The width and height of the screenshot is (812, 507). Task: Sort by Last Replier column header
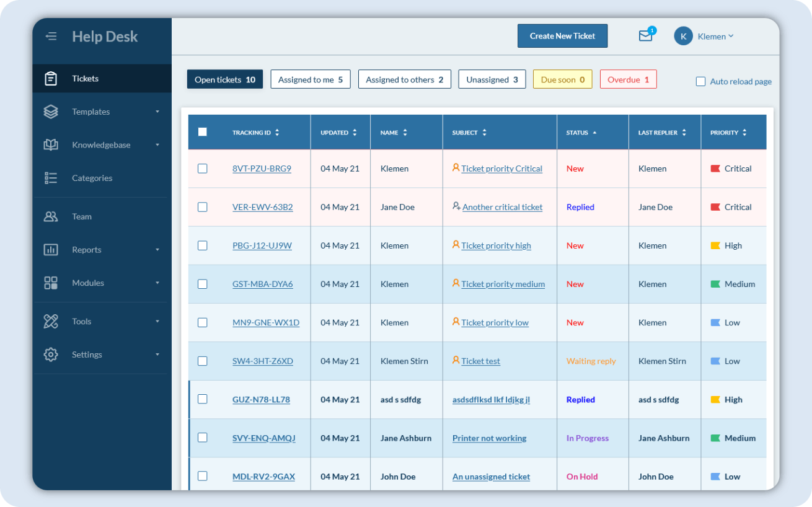coord(663,133)
